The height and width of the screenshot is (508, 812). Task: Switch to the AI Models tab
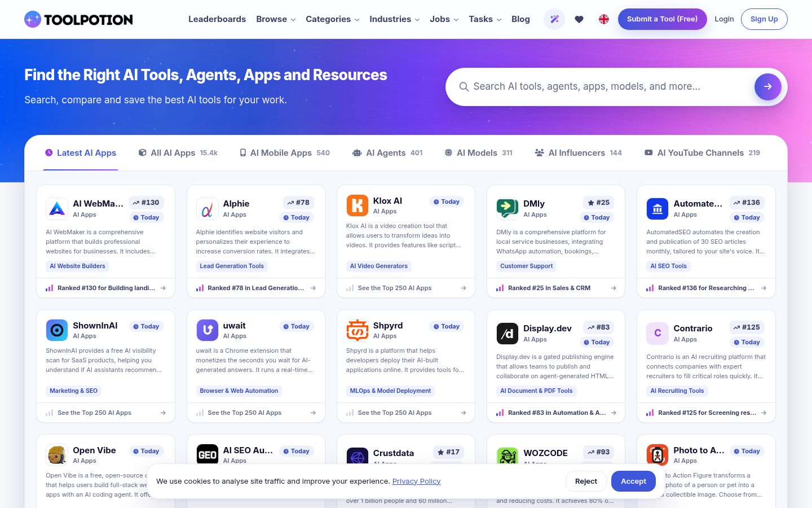pyautogui.click(x=478, y=153)
